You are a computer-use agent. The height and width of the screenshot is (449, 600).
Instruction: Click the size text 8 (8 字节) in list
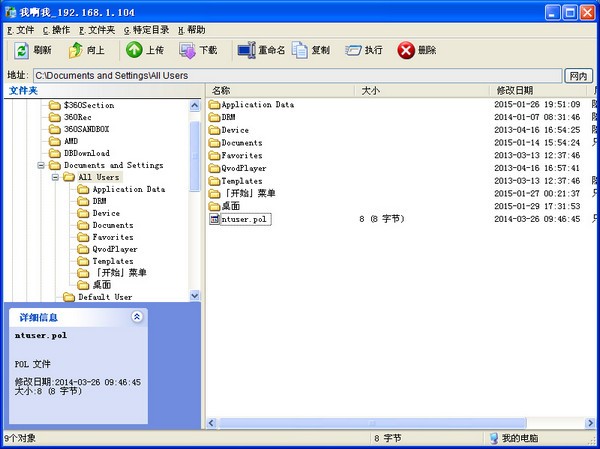(382, 219)
